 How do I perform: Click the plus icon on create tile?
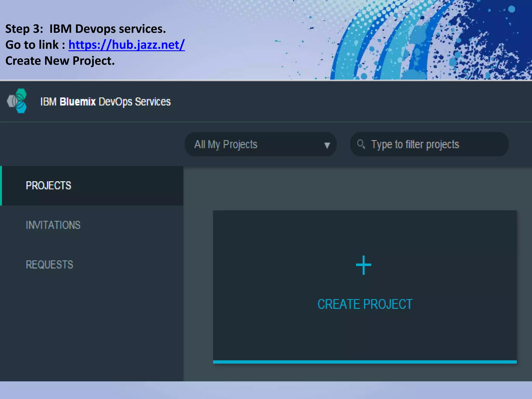[363, 265]
